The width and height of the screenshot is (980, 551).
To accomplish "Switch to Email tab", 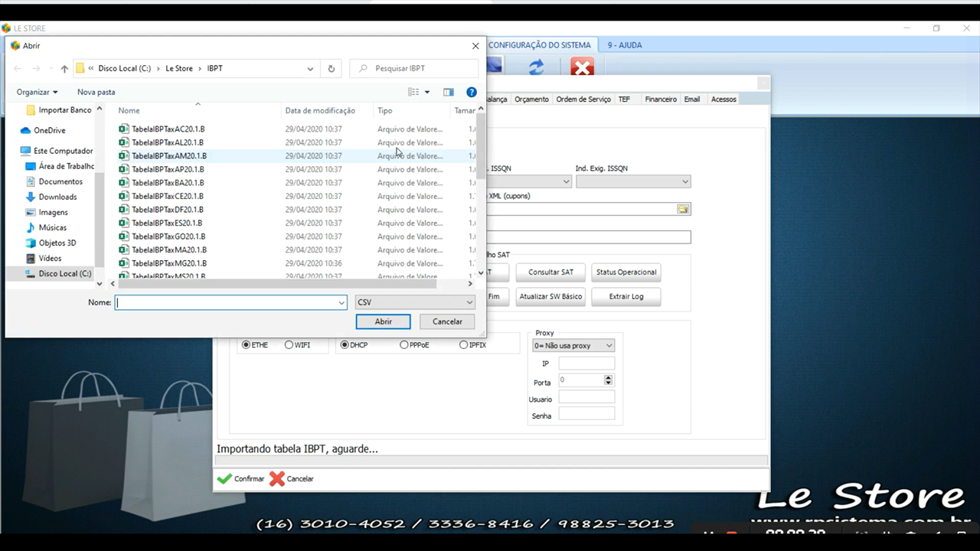I will coord(692,99).
